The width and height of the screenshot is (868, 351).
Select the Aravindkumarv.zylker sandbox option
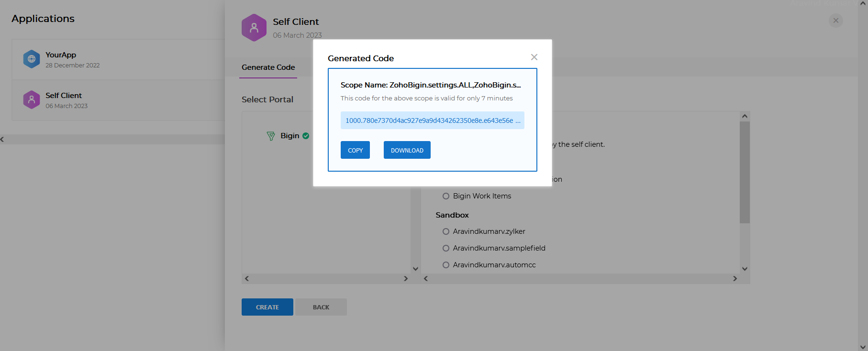446,231
